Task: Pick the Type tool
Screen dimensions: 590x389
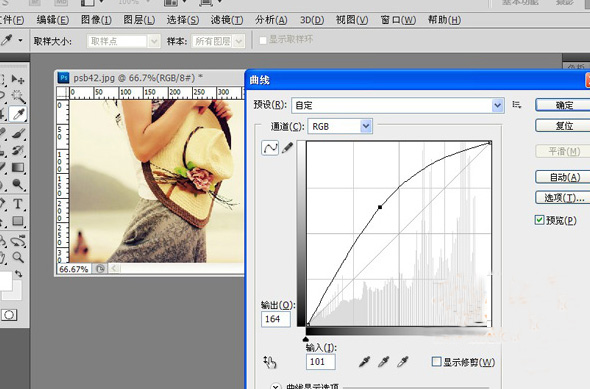Action: click(x=18, y=204)
